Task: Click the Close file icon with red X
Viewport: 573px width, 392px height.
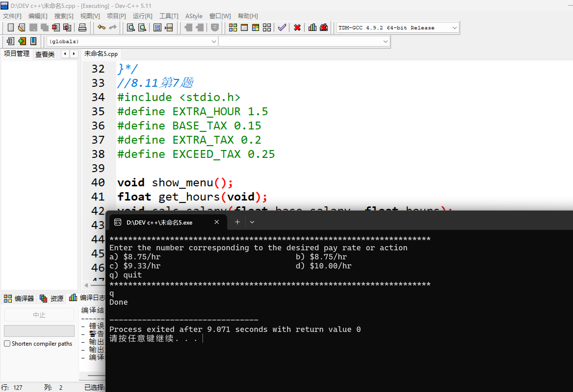Action: (x=56, y=27)
